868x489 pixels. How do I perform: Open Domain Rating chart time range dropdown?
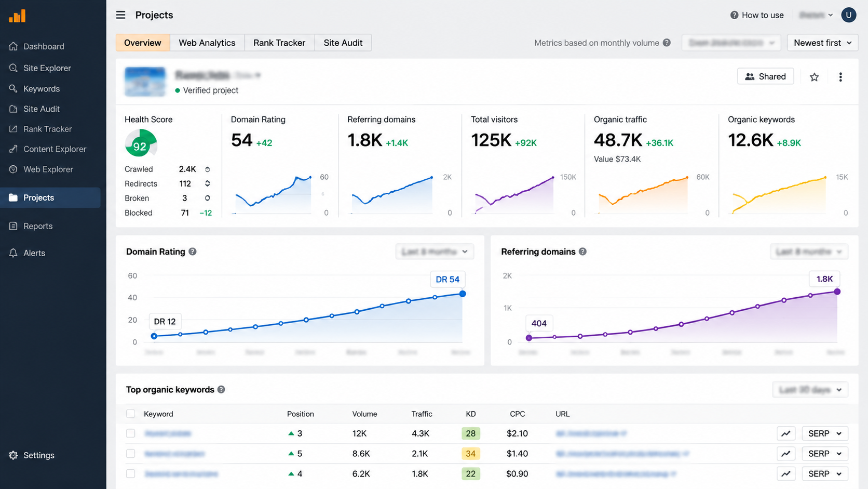[x=435, y=252]
